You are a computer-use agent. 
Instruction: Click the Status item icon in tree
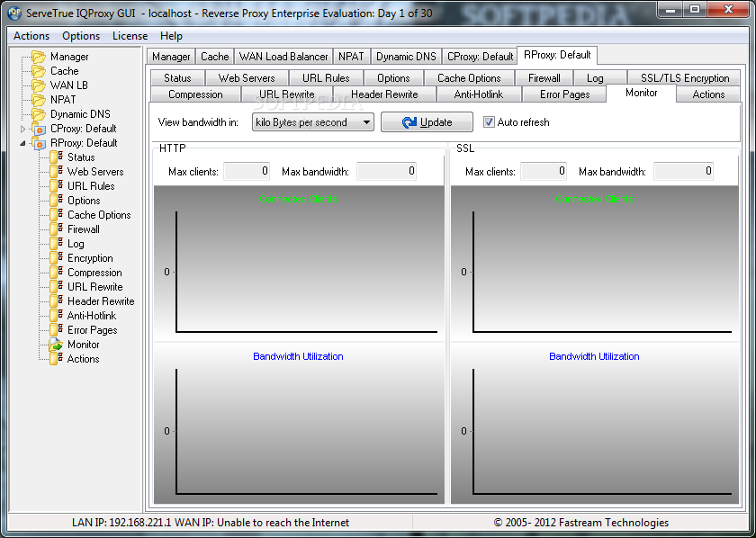point(57,157)
